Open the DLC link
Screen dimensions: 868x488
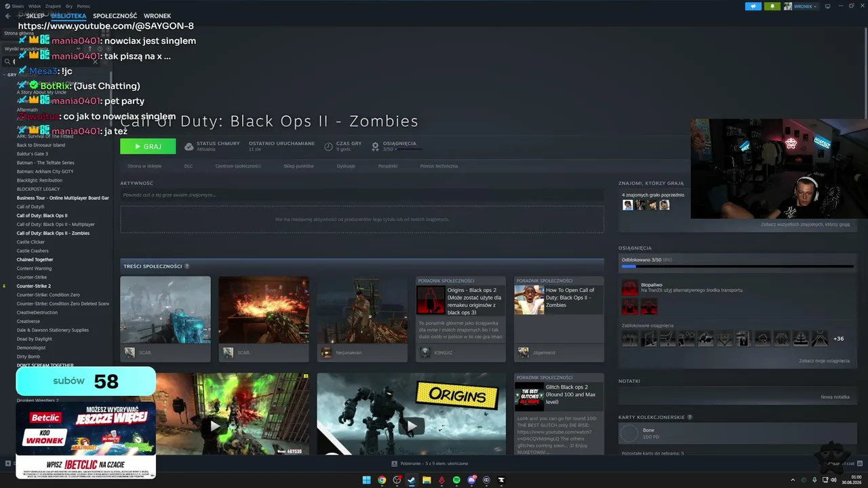coord(189,166)
